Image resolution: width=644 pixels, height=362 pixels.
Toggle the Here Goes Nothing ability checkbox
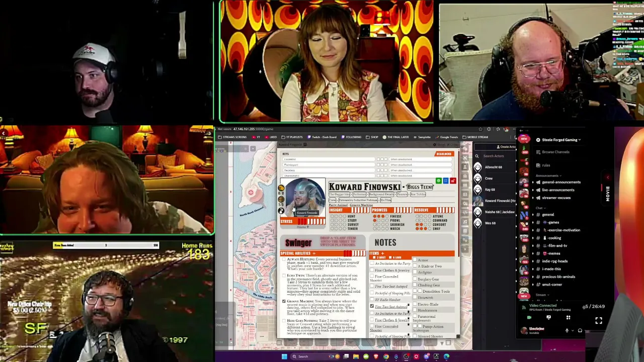point(284,321)
